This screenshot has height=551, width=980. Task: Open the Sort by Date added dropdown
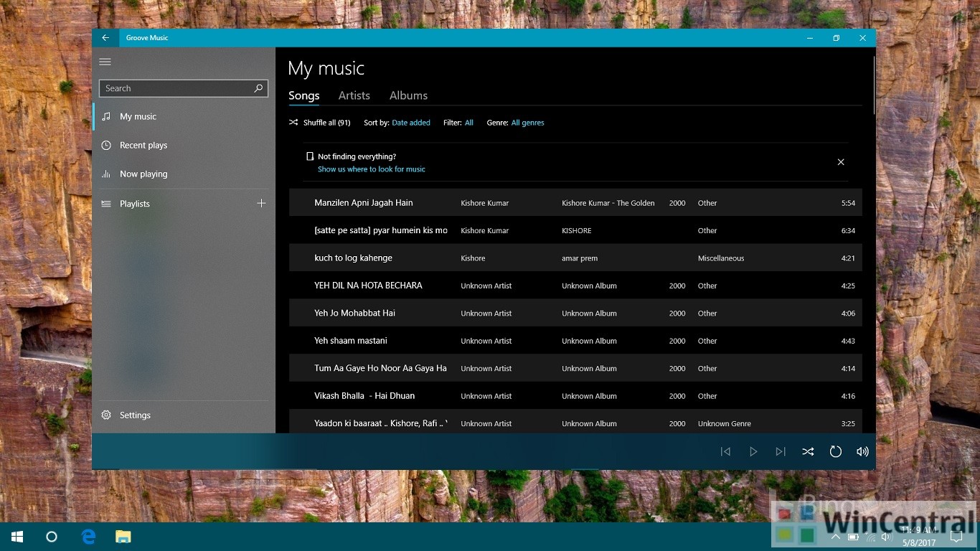tap(411, 123)
